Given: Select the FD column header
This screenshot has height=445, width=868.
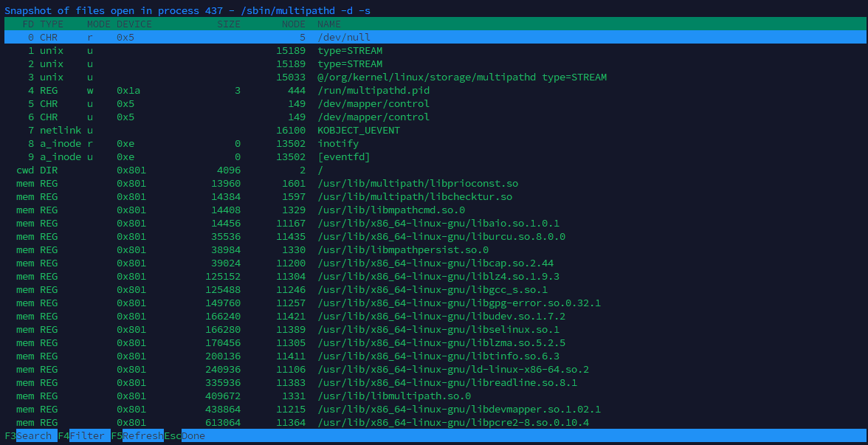Looking at the screenshot, I should [x=27, y=24].
